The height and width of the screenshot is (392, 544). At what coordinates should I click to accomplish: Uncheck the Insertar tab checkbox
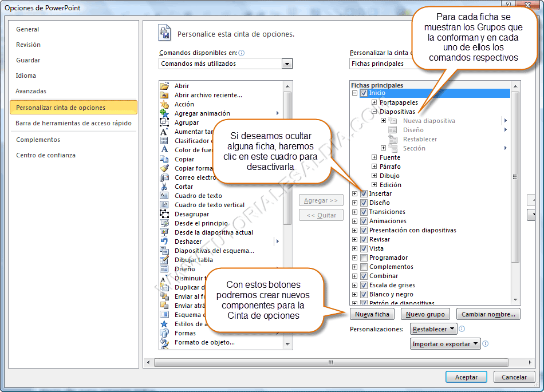[364, 193]
